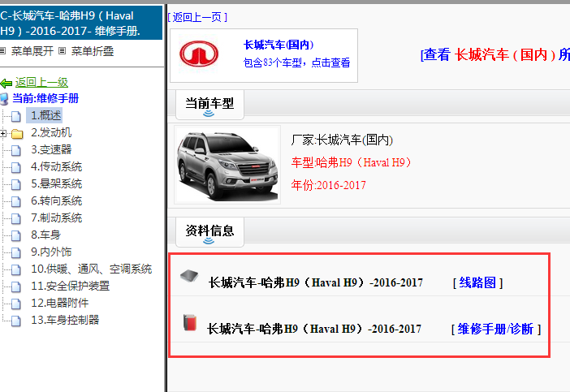570x392 pixels.
Task: Select 9.内外饰 in the tree
Action: (51, 252)
